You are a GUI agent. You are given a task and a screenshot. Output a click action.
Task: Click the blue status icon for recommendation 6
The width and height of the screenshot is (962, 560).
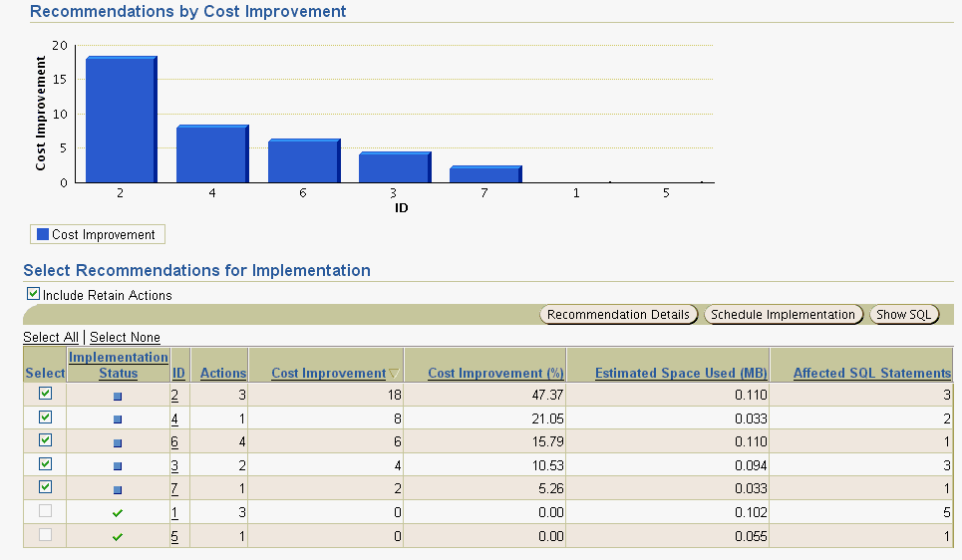[x=118, y=443]
